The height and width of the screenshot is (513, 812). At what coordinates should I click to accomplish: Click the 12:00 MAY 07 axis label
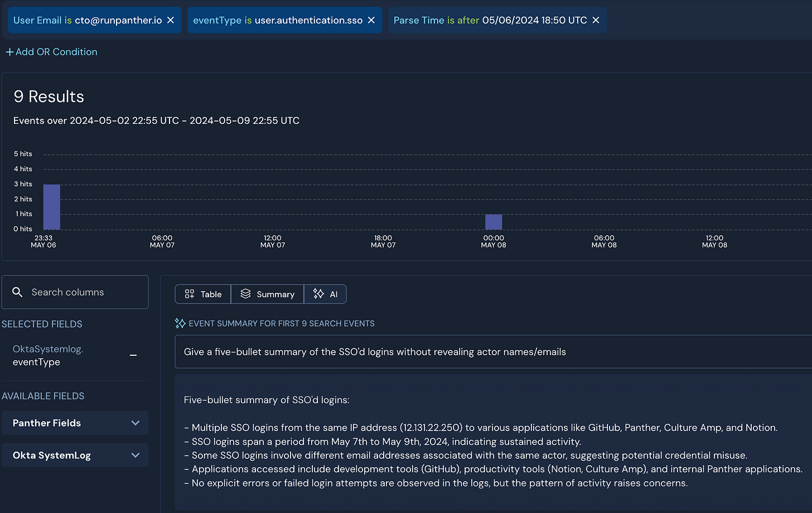click(273, 241)
